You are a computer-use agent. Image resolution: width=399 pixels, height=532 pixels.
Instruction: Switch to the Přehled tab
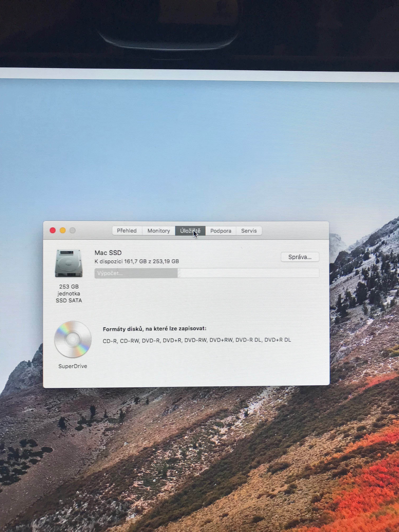point(127,231)
